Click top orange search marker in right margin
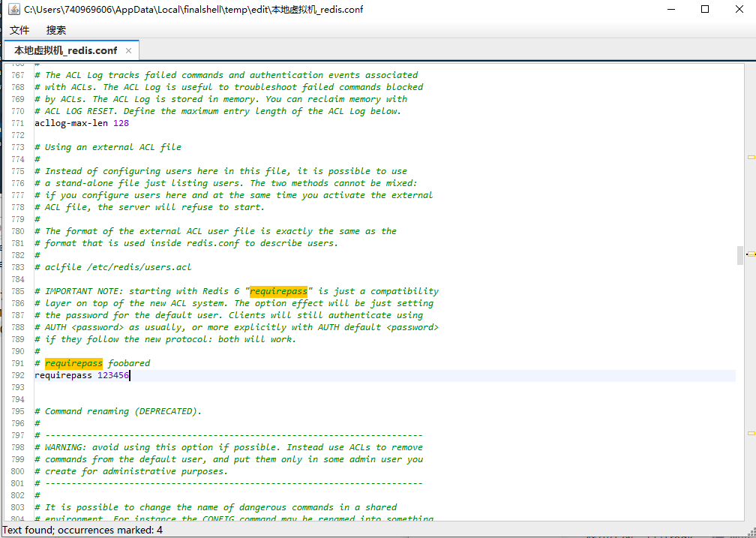 [751, 157]
